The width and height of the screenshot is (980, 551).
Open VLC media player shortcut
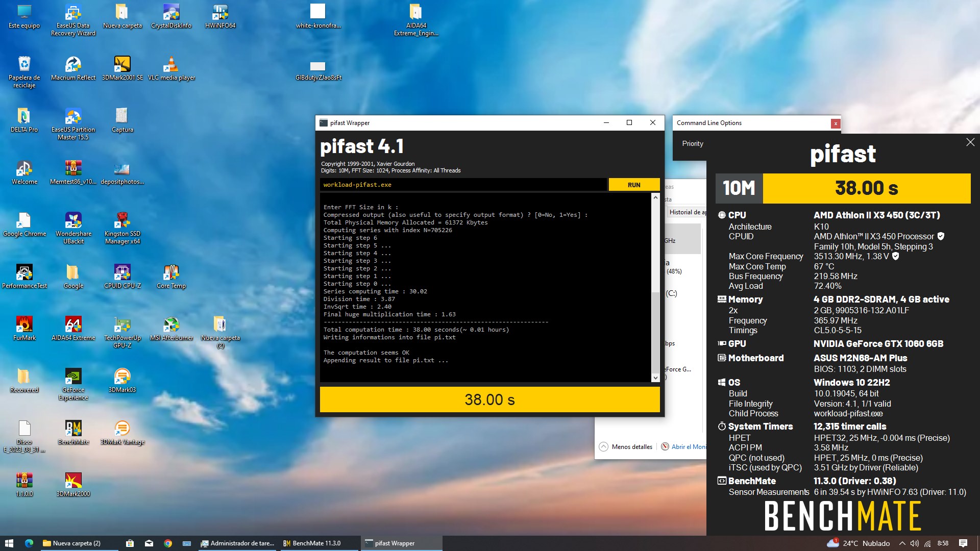[171, 68]
